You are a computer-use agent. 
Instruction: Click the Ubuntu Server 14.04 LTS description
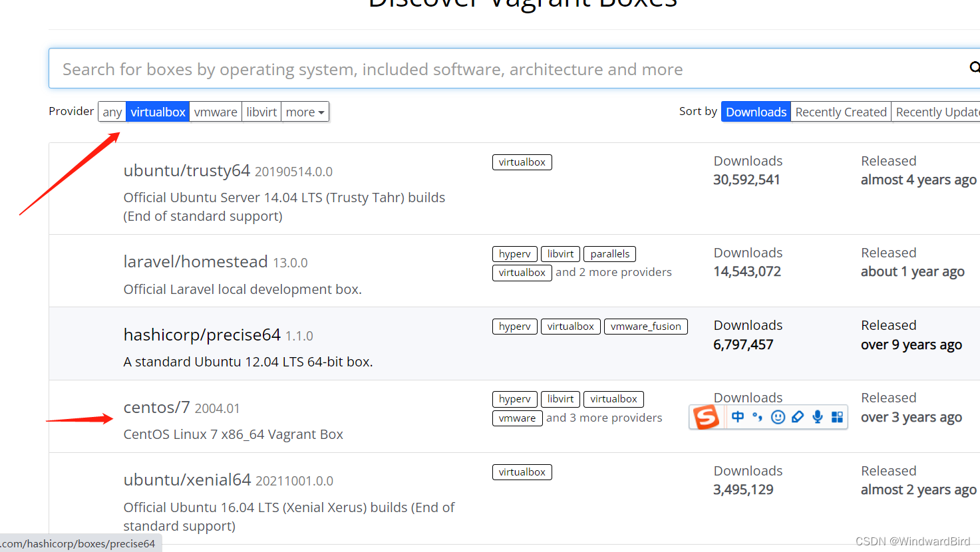pos(285,207)
